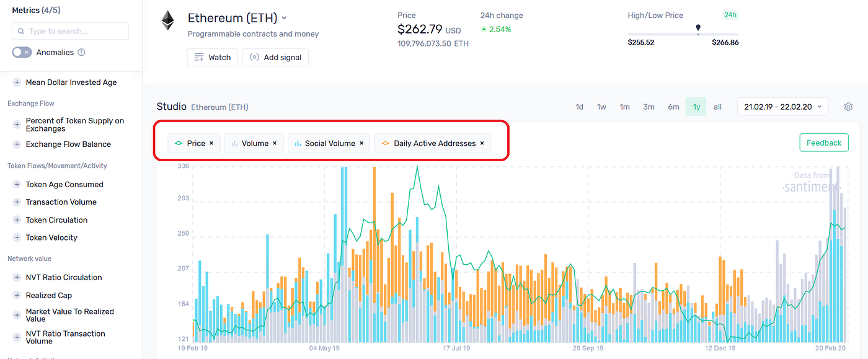Click the 04 May 19 axis label

(x=324, y=348)
